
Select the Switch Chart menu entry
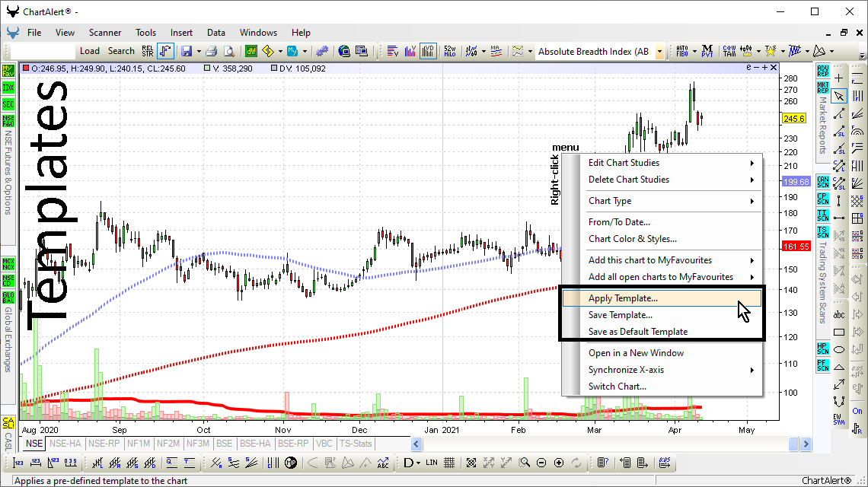(662, 387)
